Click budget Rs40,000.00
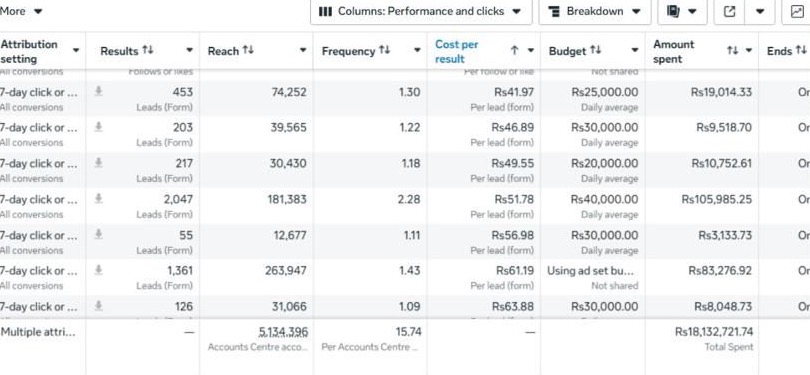Viewport: 810px width, 375px height. [x=604, y=199]
